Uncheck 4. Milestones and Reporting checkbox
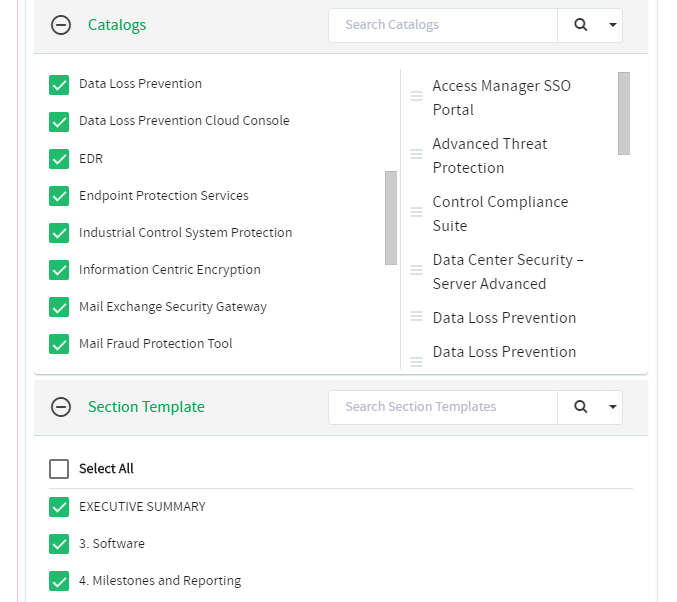 (59, 581)
